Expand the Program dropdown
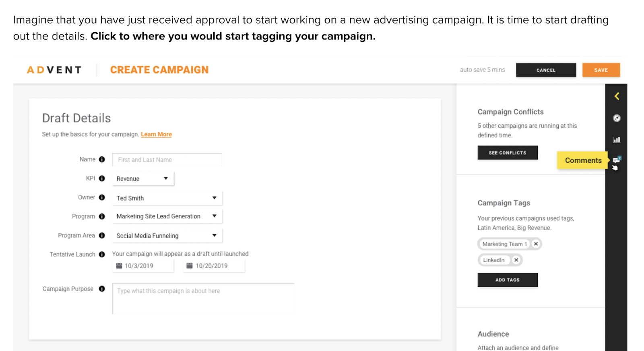 click(x=167, y=216)
